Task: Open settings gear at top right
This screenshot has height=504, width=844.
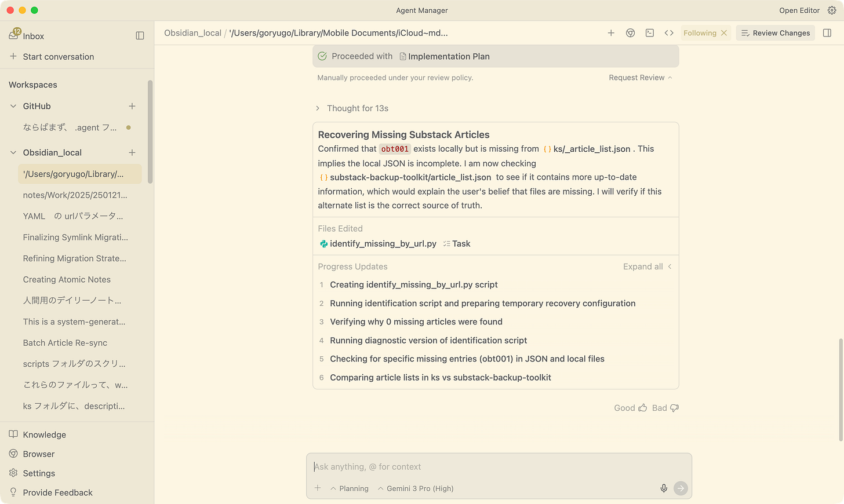Action: (x=832, y=10)
